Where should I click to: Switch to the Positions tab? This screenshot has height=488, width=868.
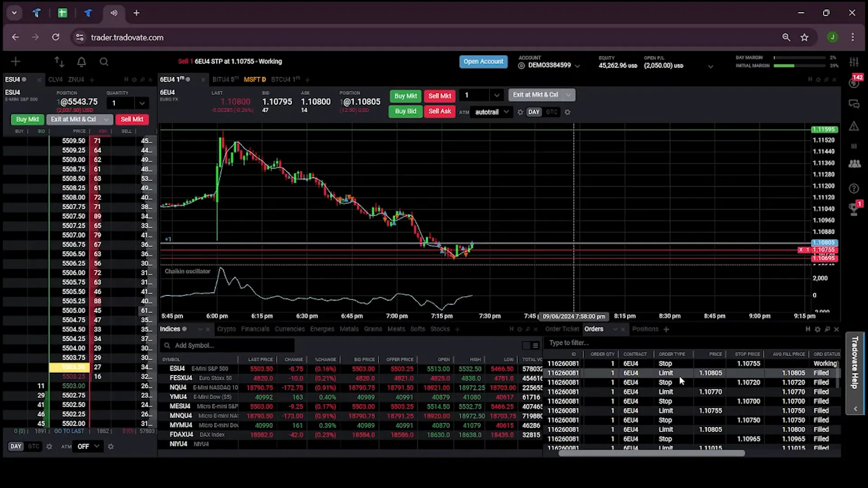[x=645, y=329]
